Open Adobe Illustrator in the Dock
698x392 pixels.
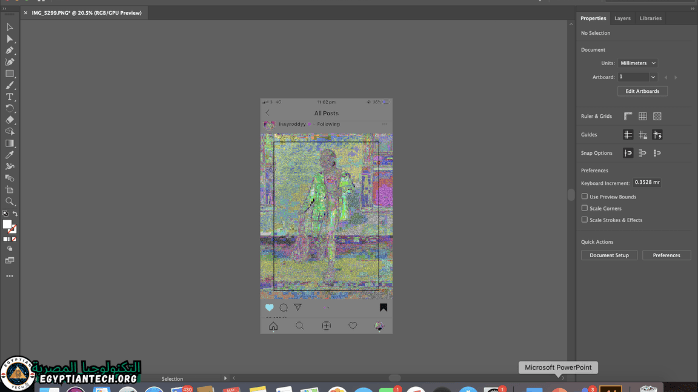click(x=610, y=388)
